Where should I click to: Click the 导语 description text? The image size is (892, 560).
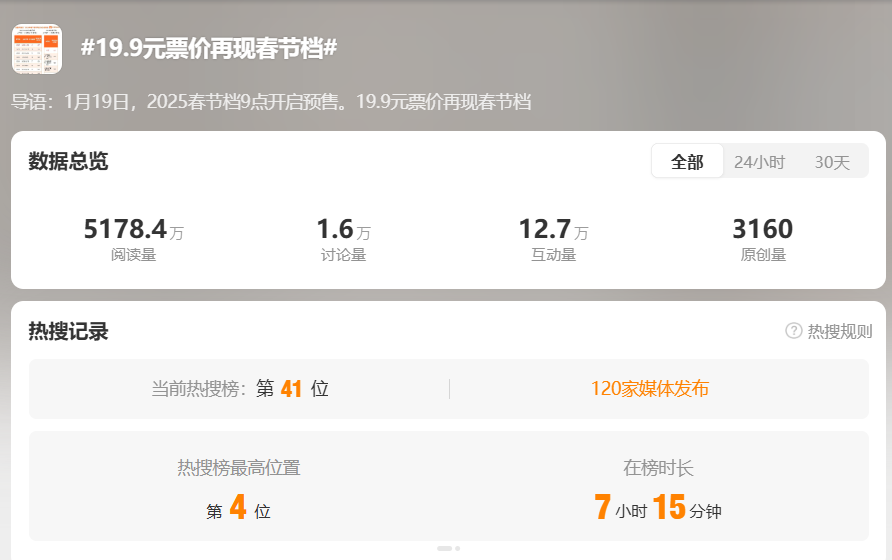pyautogui.click(x=271, y=102)
